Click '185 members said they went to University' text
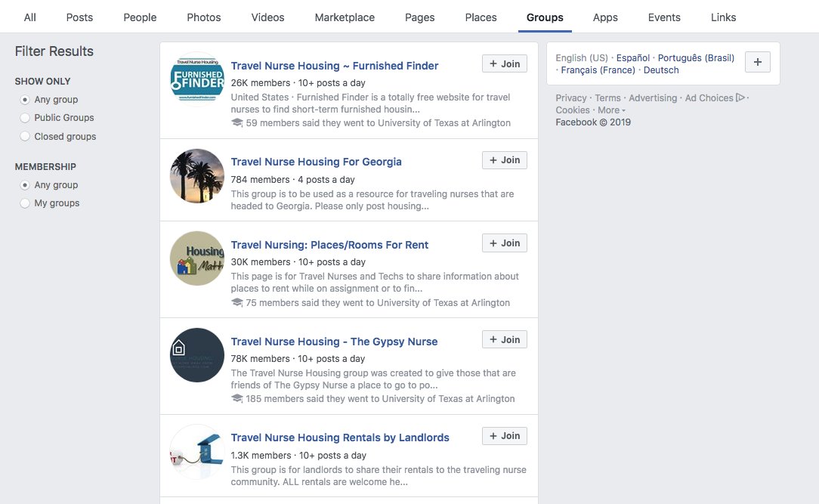The image size is (819, 504). pos(380,398)
